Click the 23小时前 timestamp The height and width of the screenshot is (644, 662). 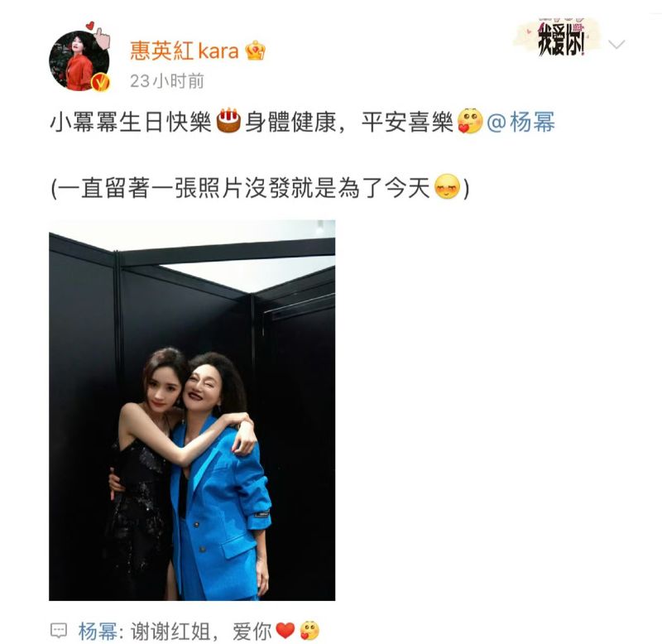pyautogui.click(x=167, y=81)
